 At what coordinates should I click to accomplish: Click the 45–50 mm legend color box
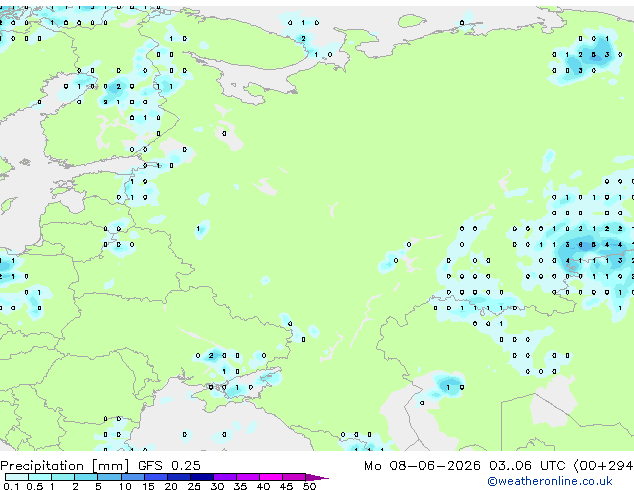[294, 477]
